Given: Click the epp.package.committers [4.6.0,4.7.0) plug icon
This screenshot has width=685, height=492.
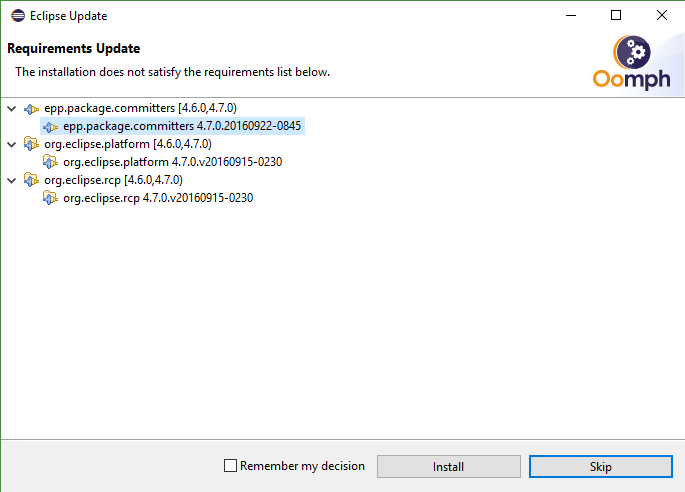Looking at the screenshot, I should [x=31, y=108].
